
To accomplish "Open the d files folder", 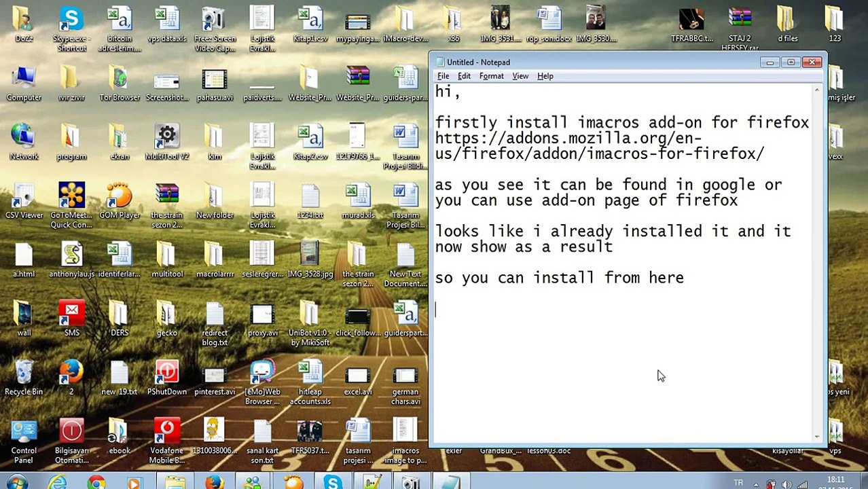I will (788, 24).
